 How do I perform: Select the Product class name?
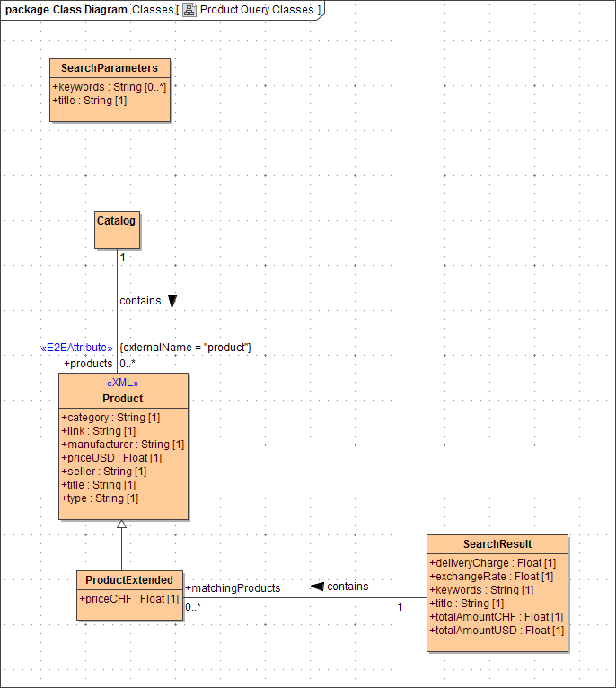pos(123,399)
